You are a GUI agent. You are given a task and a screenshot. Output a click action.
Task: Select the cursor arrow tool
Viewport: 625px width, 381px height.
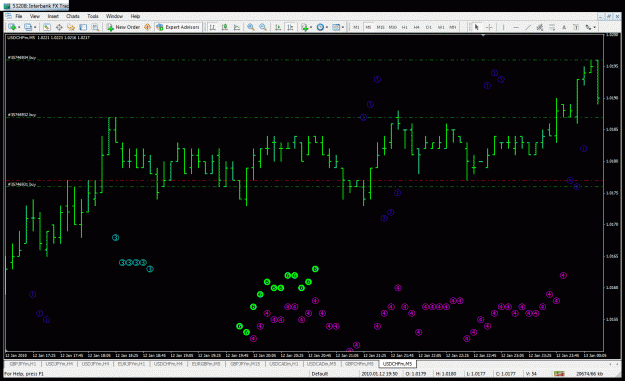click(x=476, y=27)
